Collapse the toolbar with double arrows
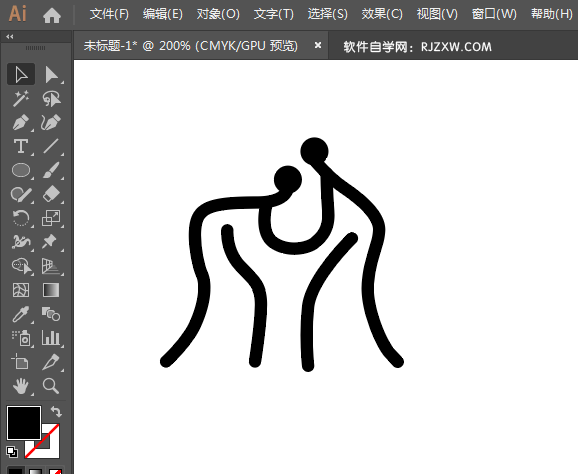The width and height of the screenshot is (578, 474). pos(10,36)
